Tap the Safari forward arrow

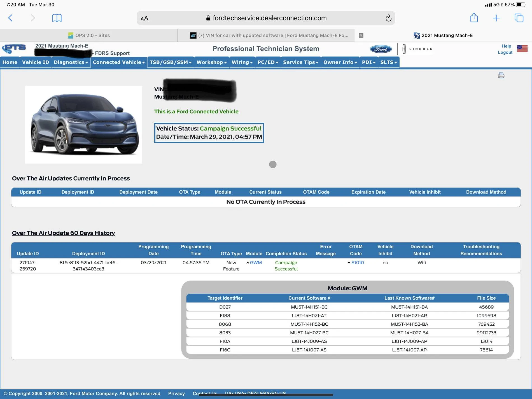point(33,18)
